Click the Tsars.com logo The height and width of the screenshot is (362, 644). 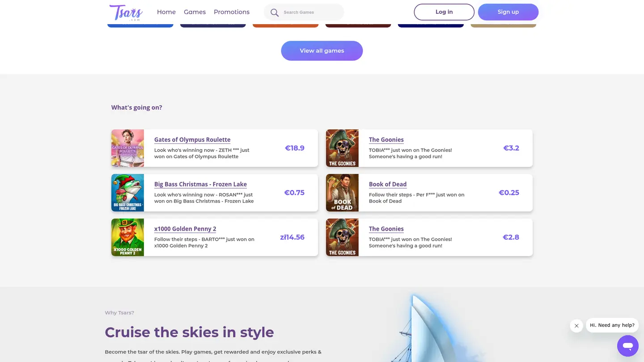point(126,13)
